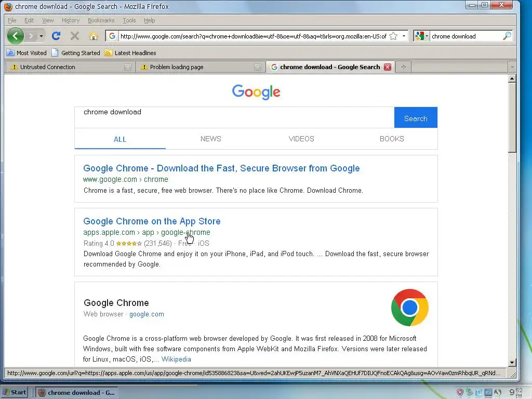Go to the Home page icon
This screenshot has height=399, width=532.
(94, 36)
